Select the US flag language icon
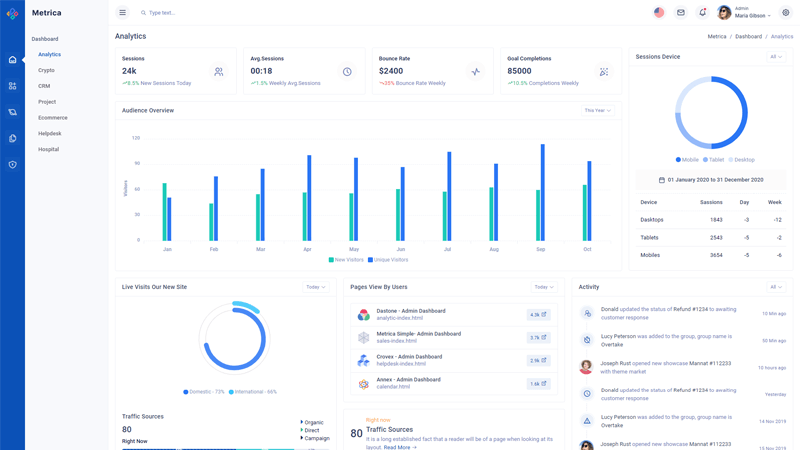The image size is (800, 450). (x=659, y=13)
